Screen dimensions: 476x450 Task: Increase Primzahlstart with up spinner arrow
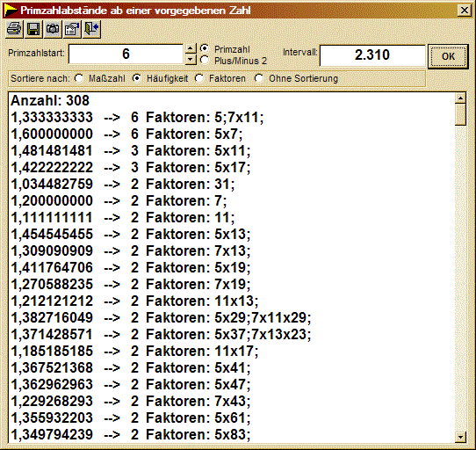[x=191, y=49]
